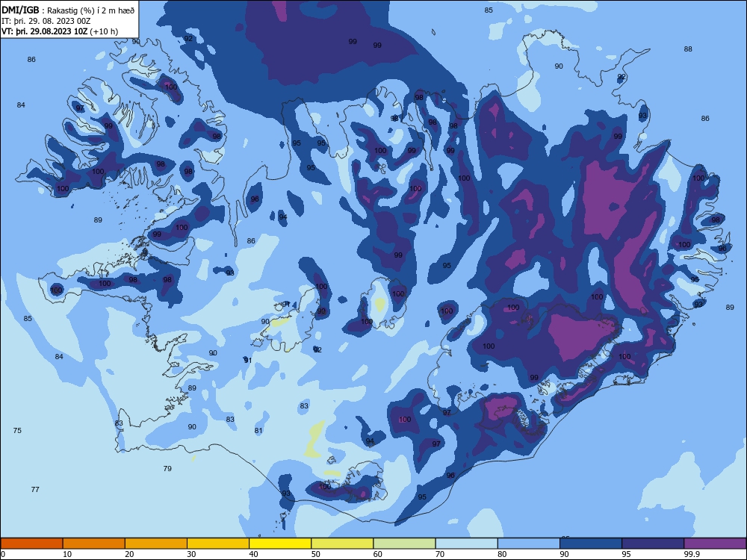Image resolution: width=747 pixels, height=560 pixels.
Task: Click the map humidity value '79'
Action: point(167,469)
